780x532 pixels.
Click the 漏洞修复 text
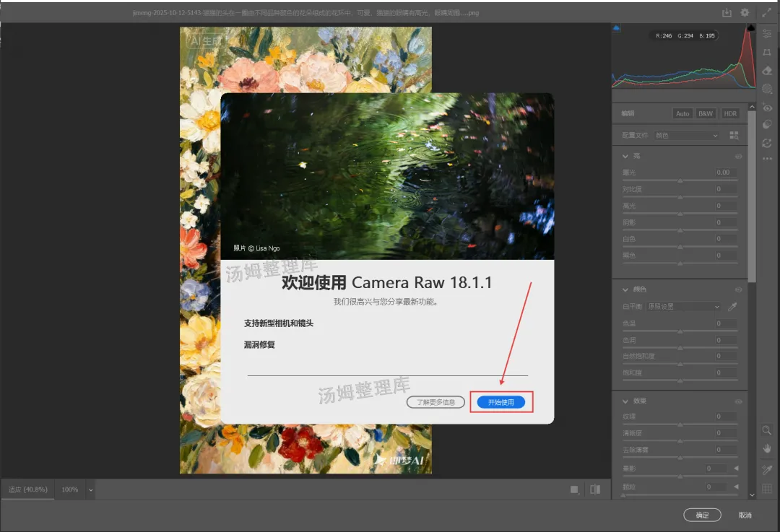[x=259, y=344]
